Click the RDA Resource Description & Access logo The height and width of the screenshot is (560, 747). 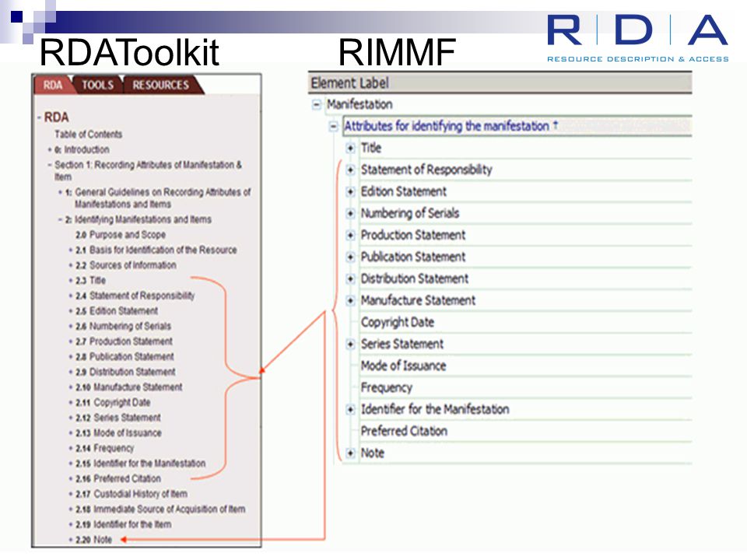[x=637, y=38]
